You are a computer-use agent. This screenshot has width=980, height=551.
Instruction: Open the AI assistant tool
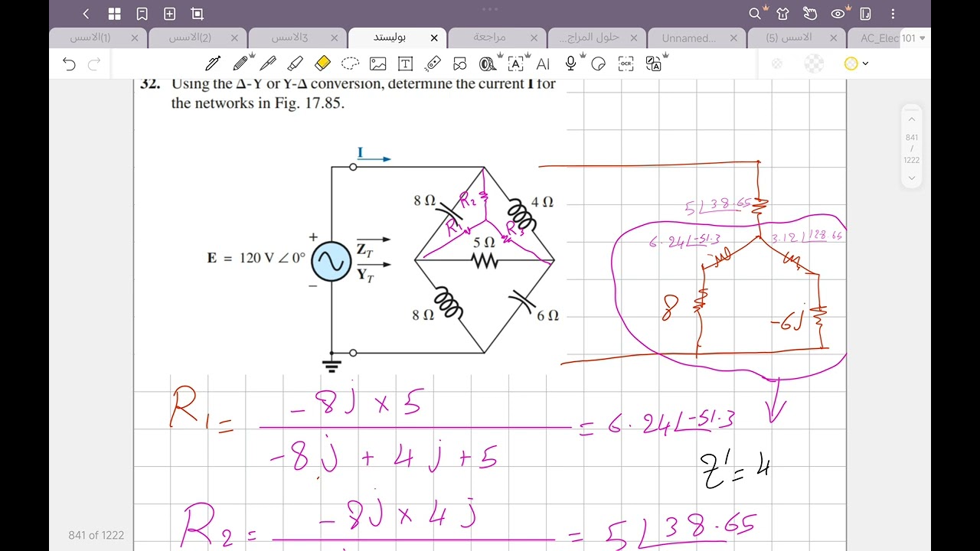click(x=543, y=64)
